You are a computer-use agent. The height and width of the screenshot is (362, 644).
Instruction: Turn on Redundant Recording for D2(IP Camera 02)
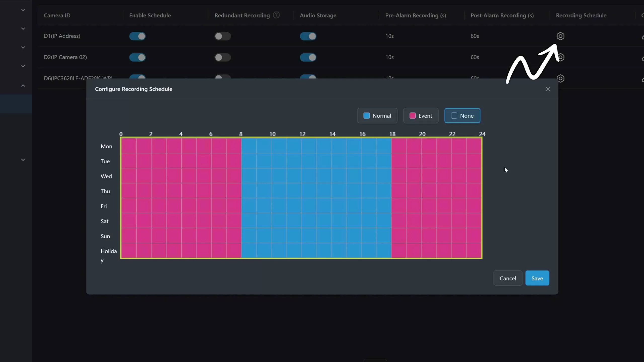[223, 57]
